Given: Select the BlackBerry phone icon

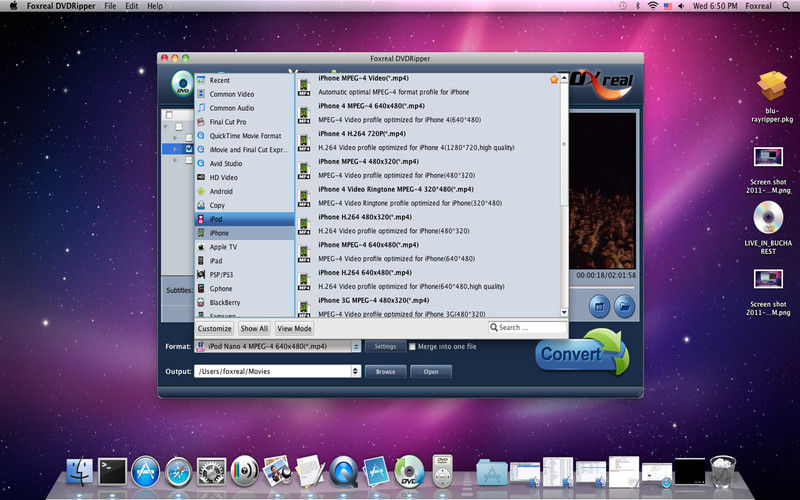Looking at the screenshot, I should point(201,303).
